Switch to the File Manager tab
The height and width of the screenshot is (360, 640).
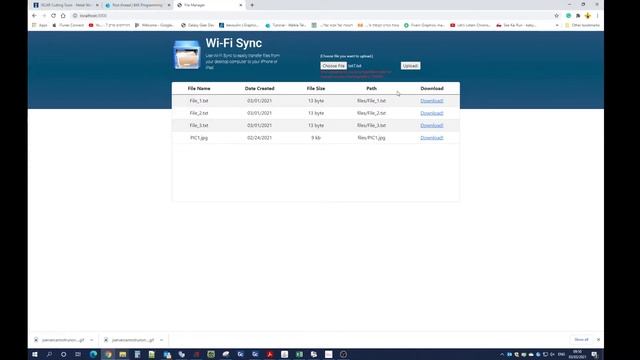tap(210, 5)
